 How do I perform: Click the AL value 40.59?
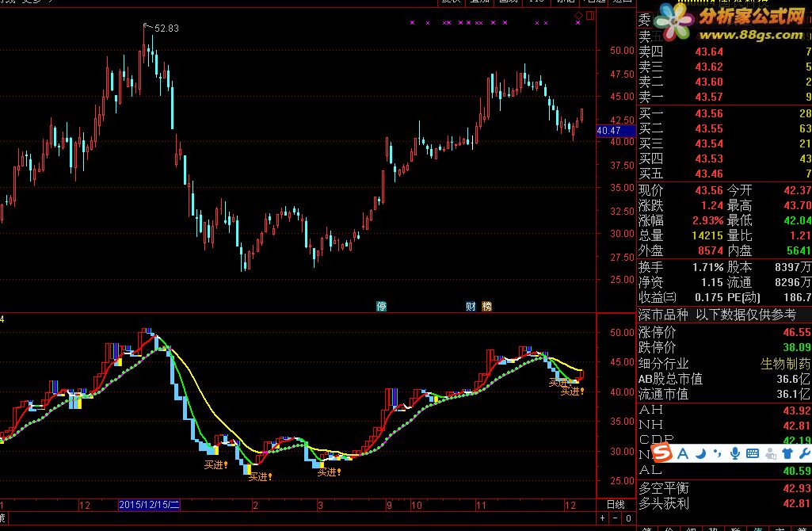[797, 471]
